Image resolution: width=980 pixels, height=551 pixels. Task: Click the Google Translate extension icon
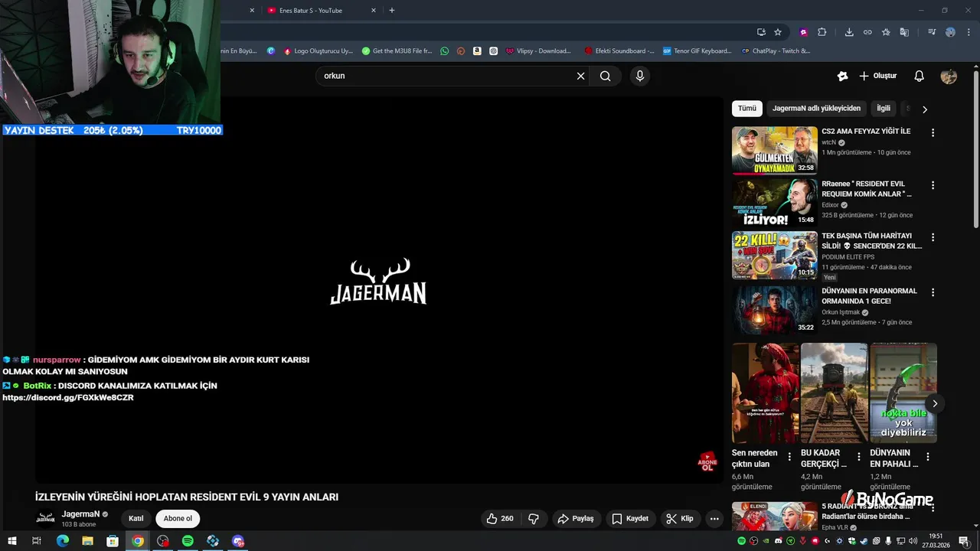[904, 32]
